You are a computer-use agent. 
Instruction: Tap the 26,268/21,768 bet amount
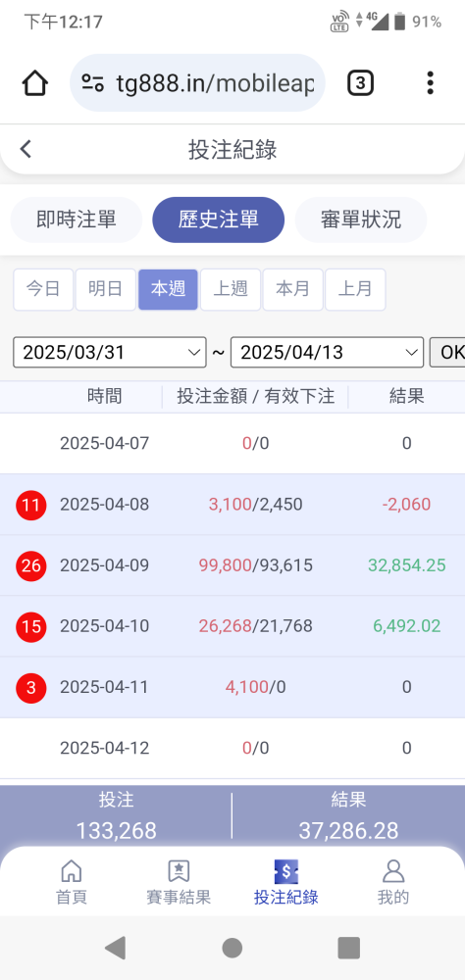pos(255,626)
